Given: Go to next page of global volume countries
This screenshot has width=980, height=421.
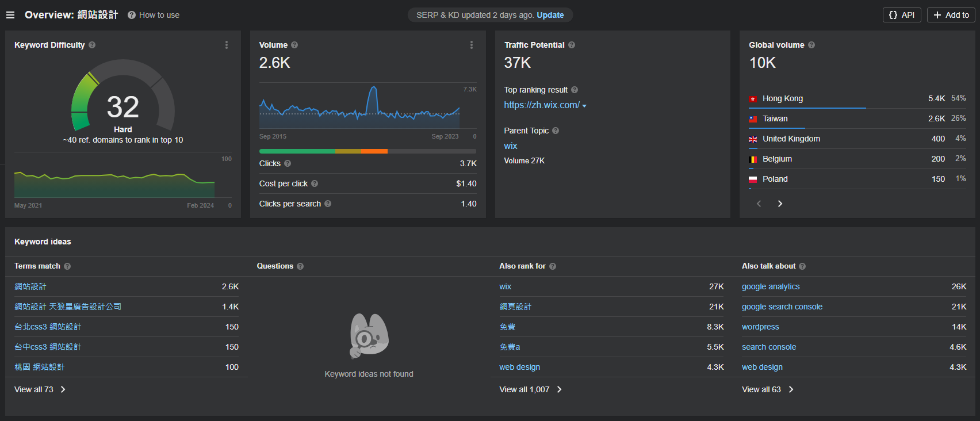Looking at the screenshot, I should 780,204.
